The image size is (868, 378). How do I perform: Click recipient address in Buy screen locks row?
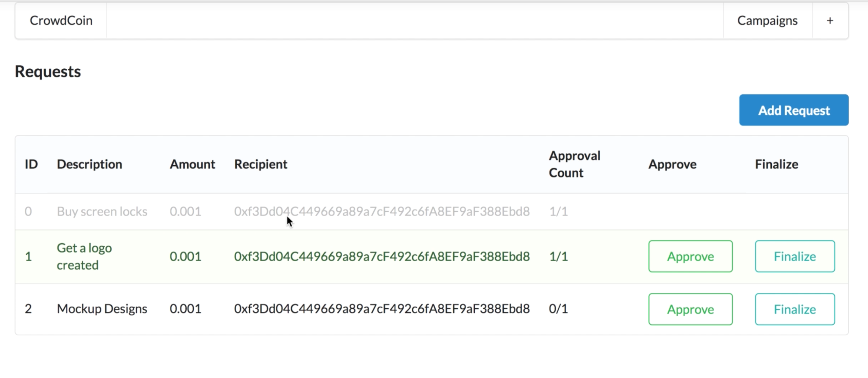(382, 212)
